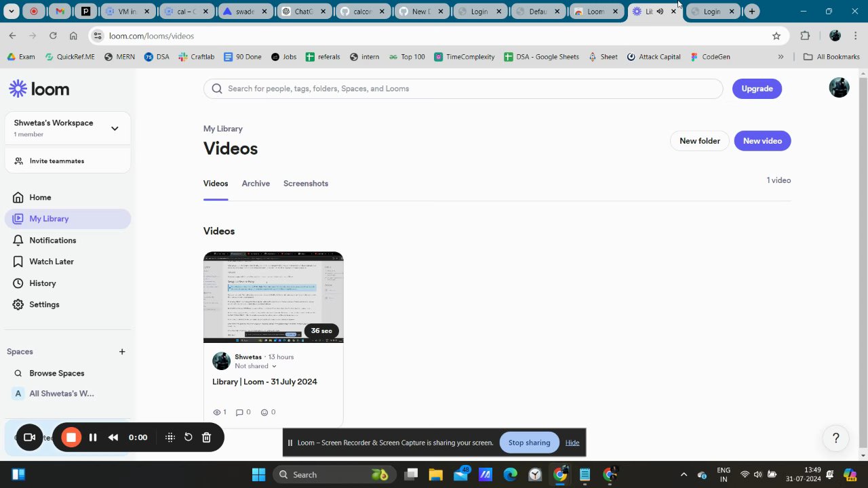Open the new tab plus button
The width and height of the screenshot is (868, 488).
pyautogui.click(x=751, y=12)
